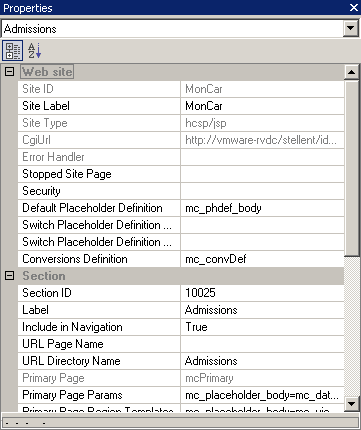The height and width of the screenshot is (430, 361).
Task: Select Include in Navigation property
Action: (x=72, y=327)
